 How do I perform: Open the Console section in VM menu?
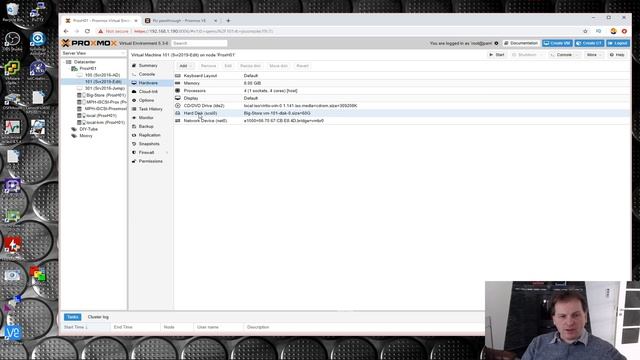[x=147, y=74]
